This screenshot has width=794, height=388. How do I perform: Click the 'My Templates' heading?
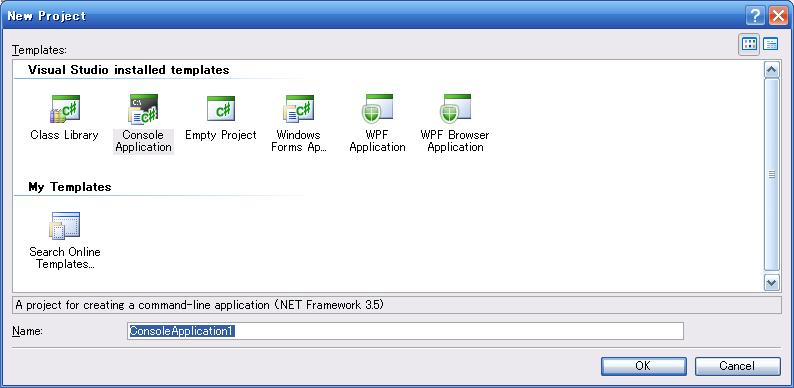(70, 187)
